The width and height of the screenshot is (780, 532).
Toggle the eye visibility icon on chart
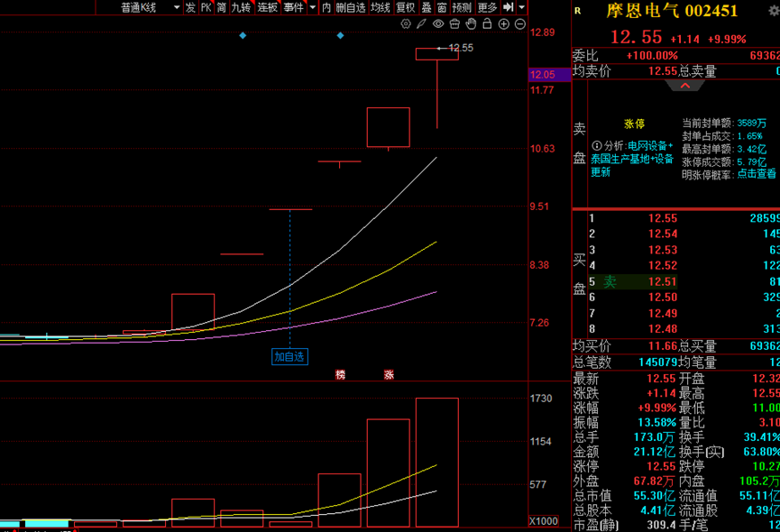coord(438,23)
